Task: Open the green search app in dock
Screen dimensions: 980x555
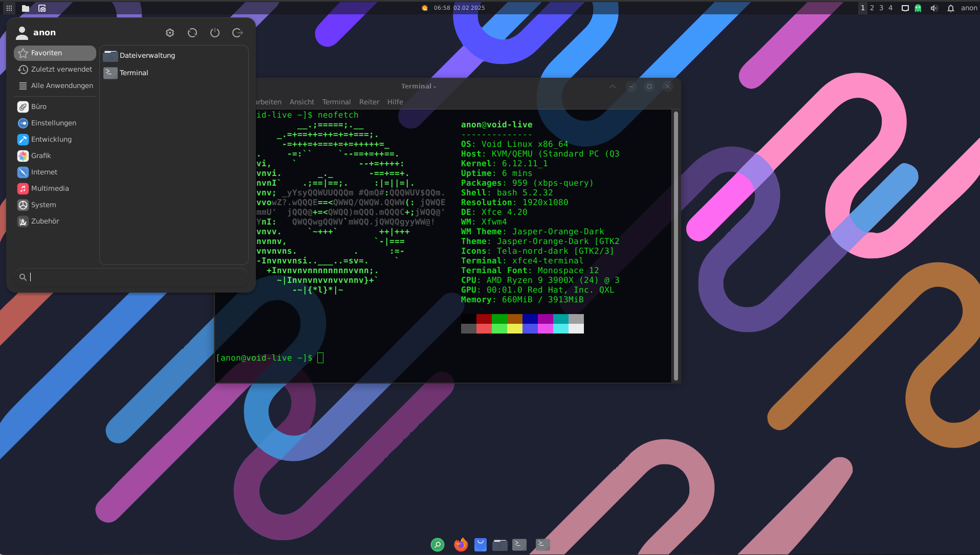Action: tap(438, 545)
